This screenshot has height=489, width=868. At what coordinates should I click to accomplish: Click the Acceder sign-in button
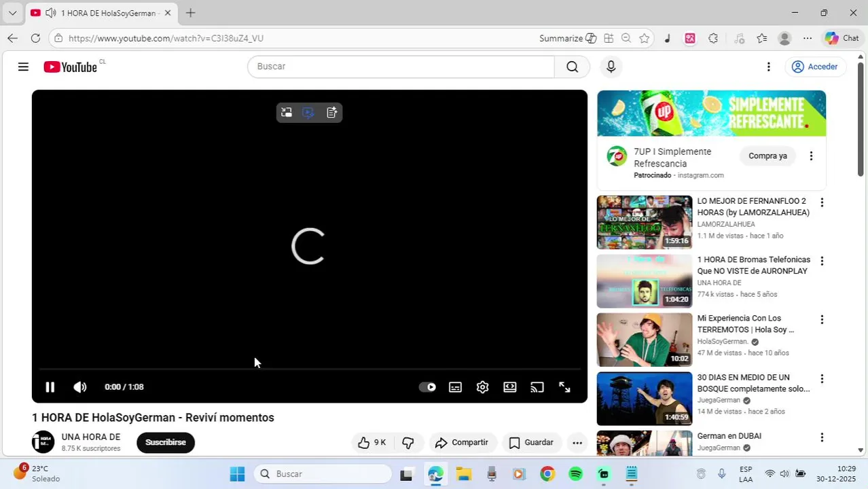point(814,67)
